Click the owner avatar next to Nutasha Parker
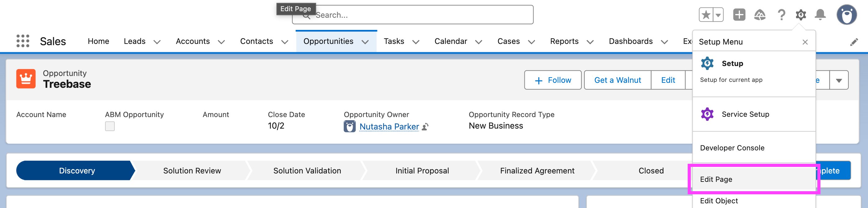This screenshot has width=868, height=208. click(349, 127)
